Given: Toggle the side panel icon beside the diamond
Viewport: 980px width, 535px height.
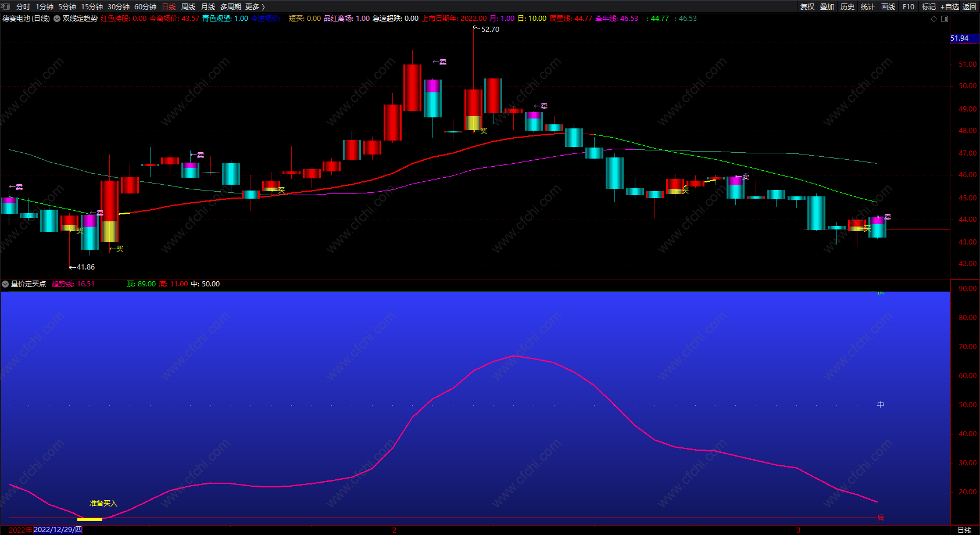Looking at the screenshot, I should pos(945,19).
